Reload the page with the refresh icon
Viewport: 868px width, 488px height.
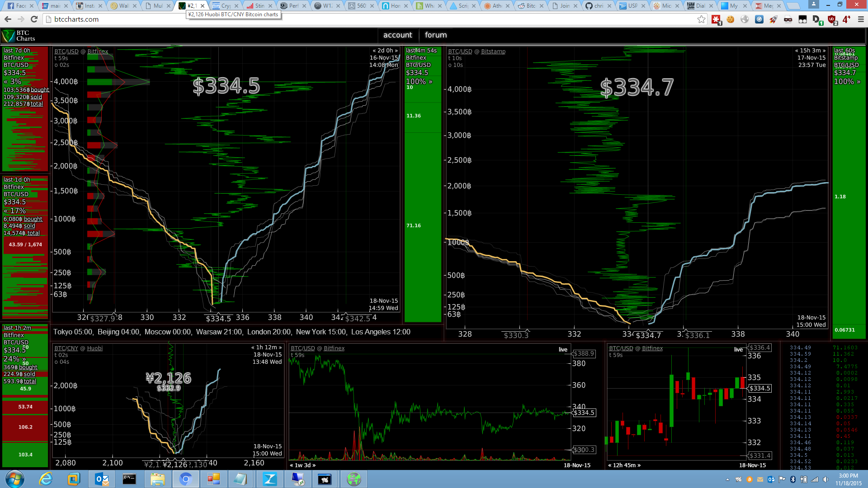click(34, 19)
